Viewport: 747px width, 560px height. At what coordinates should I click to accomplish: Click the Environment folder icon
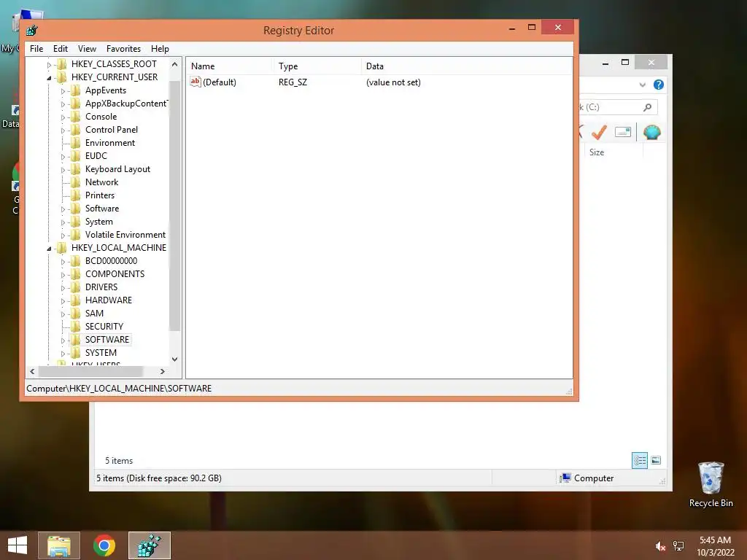(76, 143)
